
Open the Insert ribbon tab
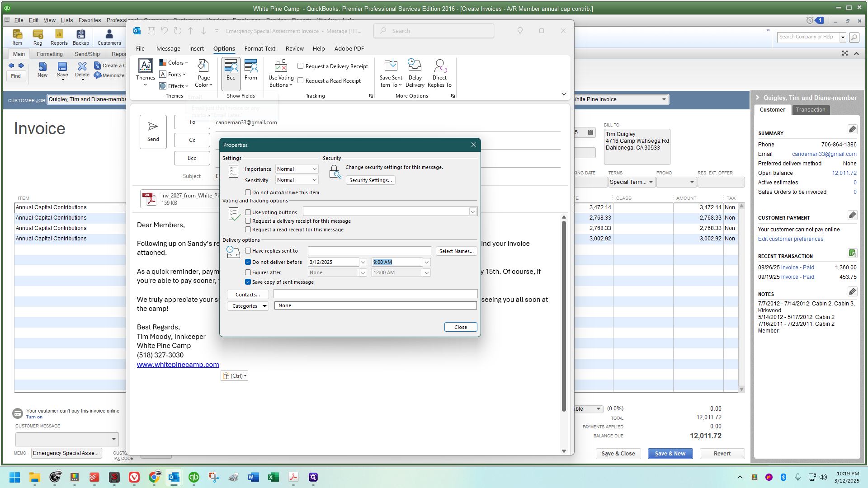coord(196,48)
